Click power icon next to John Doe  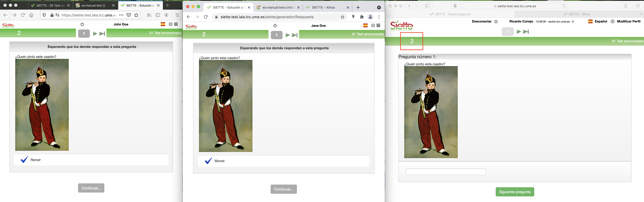tap(82, 24)
